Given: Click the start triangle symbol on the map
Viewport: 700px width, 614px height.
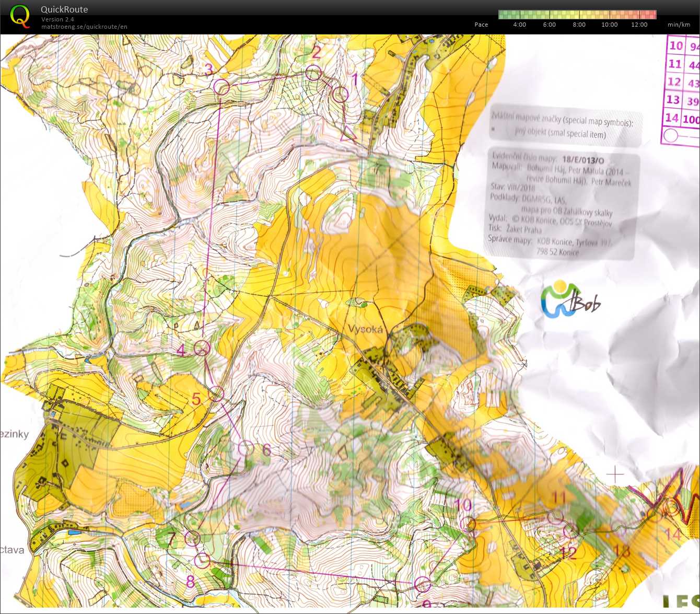Looking at the screenshot, I should click(348, 134).
